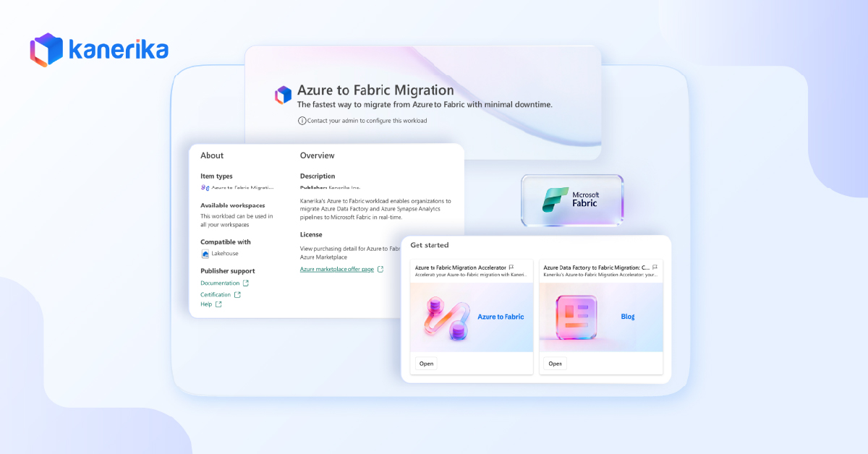
Task: Click the external link icon next to Documentation
Action: pos(245,283)
